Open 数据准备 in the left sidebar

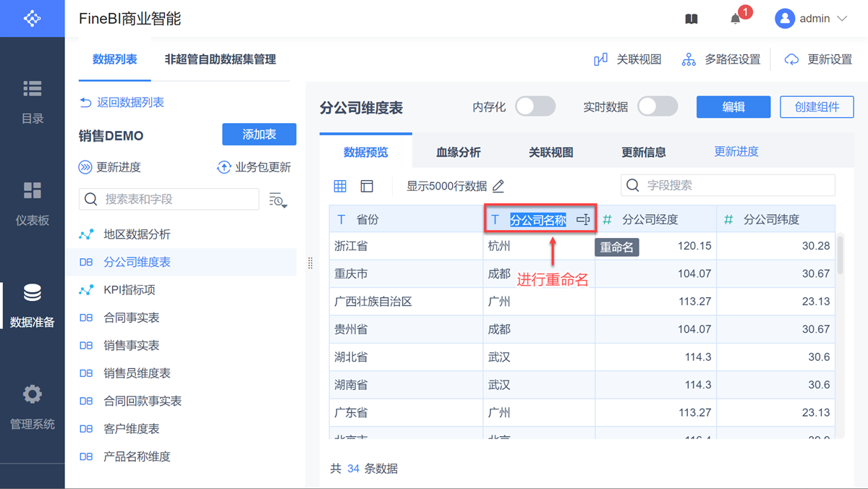coord(33,306)
